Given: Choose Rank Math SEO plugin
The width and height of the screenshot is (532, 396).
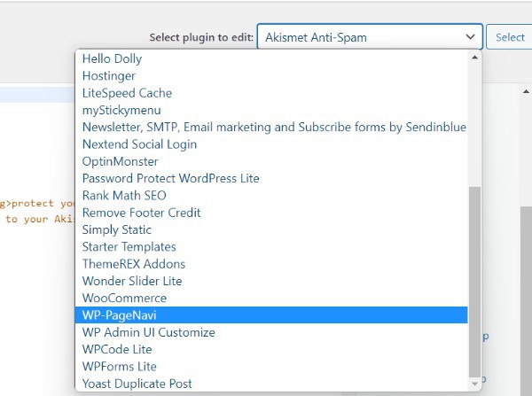Looking at the screenshot, I should [271, 195].
